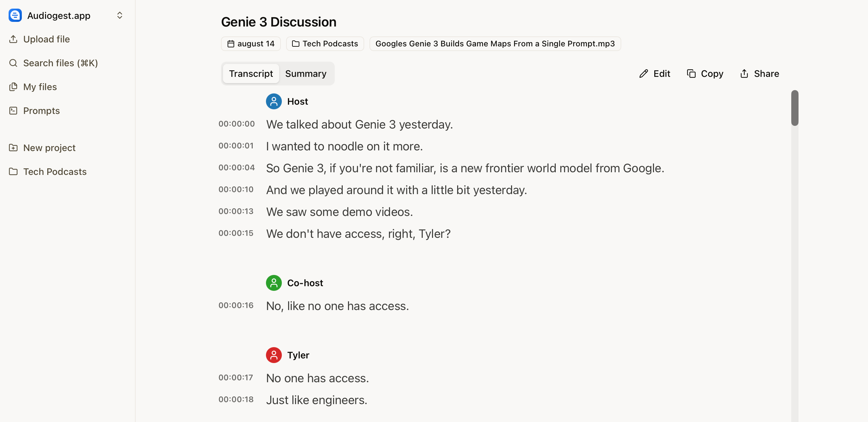Select the Transcript tab
Screen dimensions: 868x422
tap(251, 74)
